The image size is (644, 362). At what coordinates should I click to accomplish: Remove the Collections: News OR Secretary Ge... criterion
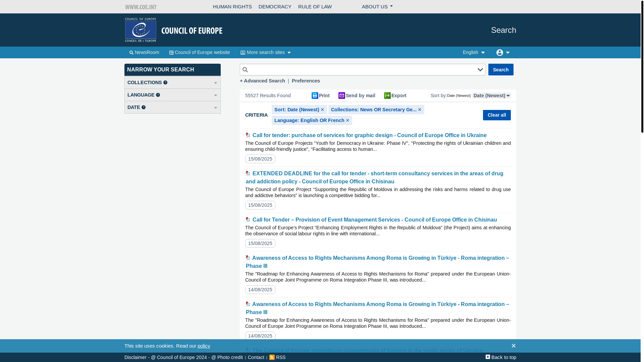click(x=419, y=110)
